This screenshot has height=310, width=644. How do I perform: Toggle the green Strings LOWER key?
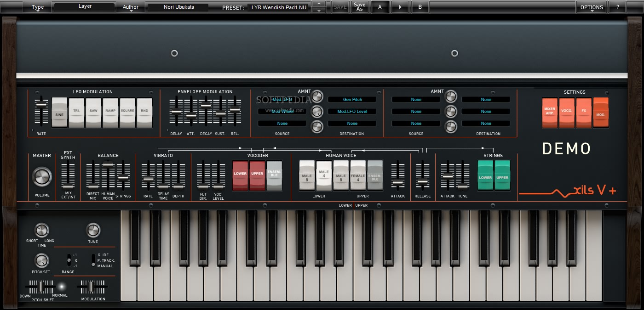485,175
